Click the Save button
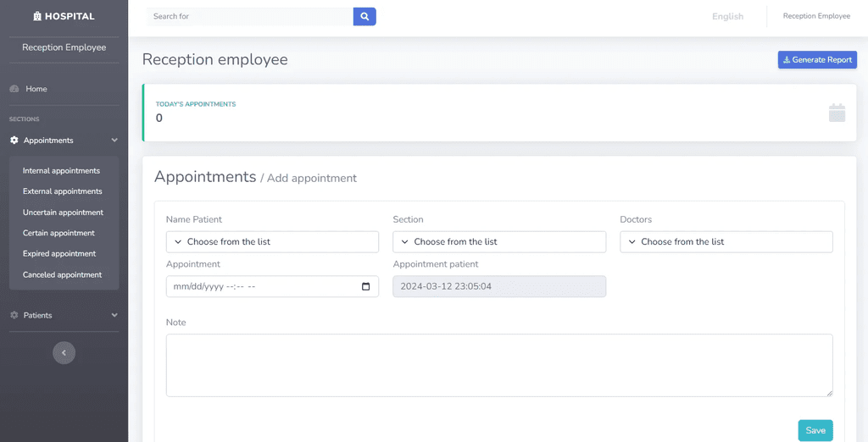This screenshot has width=868, height=442. (x=815, y=430)
